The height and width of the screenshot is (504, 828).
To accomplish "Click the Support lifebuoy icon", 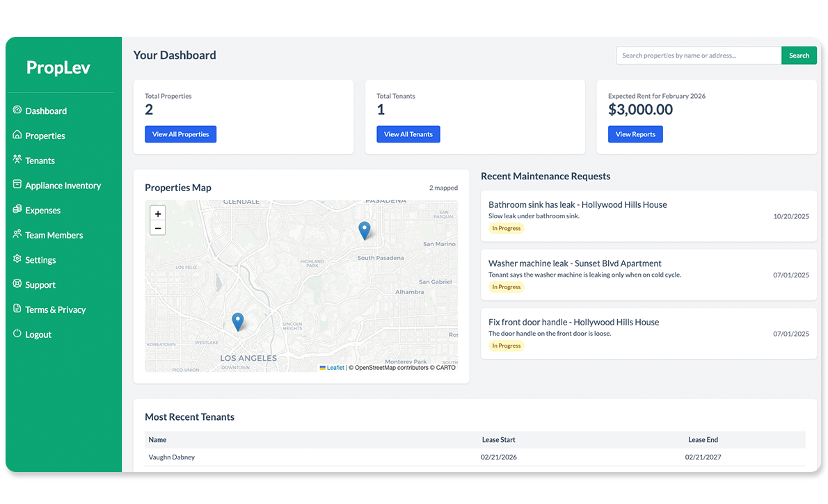I will [17, 284].
